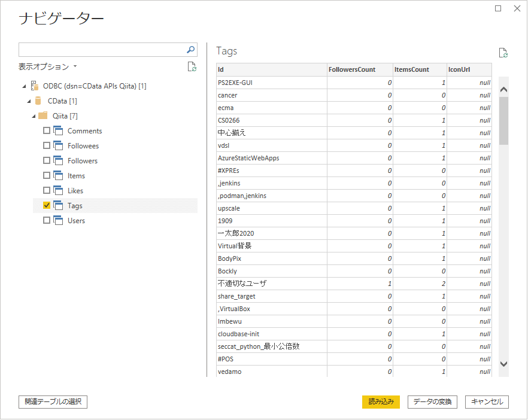The height and width of the screenshot is (420, 528).
Task: Click the upscale cell
Action: (272, 208)
